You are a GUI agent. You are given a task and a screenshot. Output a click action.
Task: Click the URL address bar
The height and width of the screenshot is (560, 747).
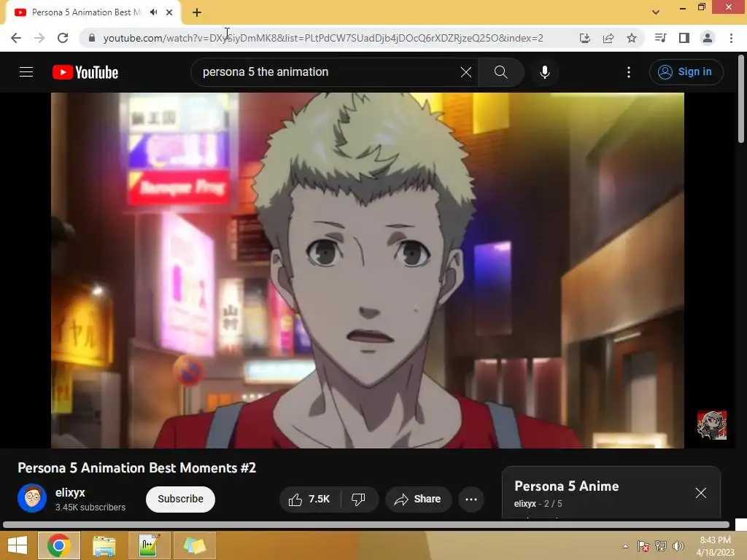coord(323,38)
